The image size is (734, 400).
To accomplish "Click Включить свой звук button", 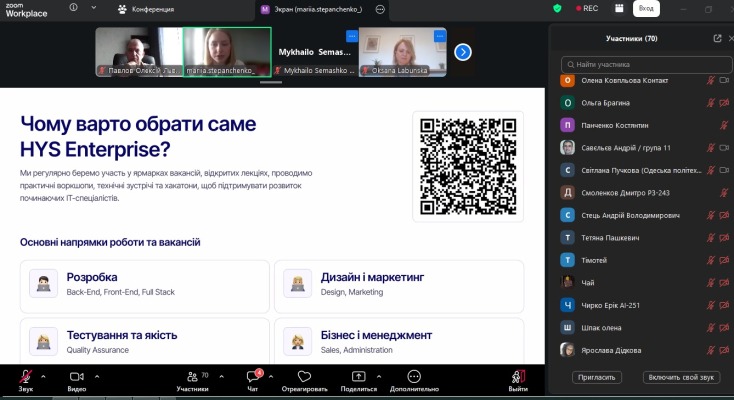I will [x=681, y=377].
